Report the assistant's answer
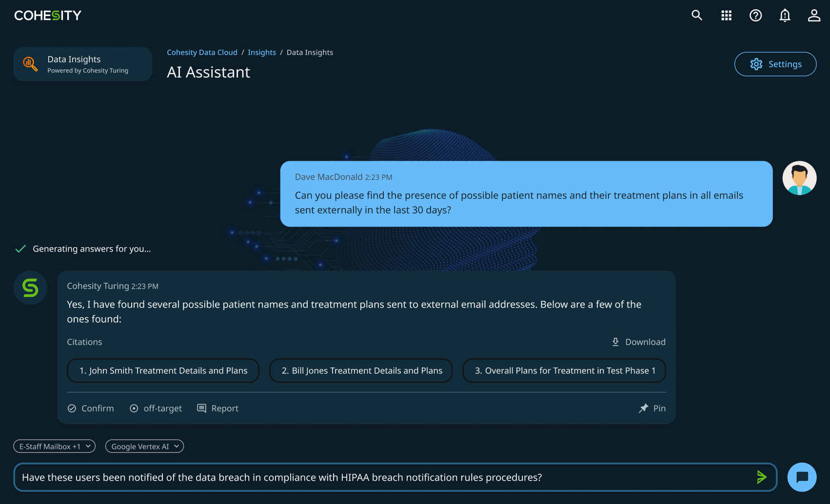The image size is (830, 504). [x=217, y=408]
